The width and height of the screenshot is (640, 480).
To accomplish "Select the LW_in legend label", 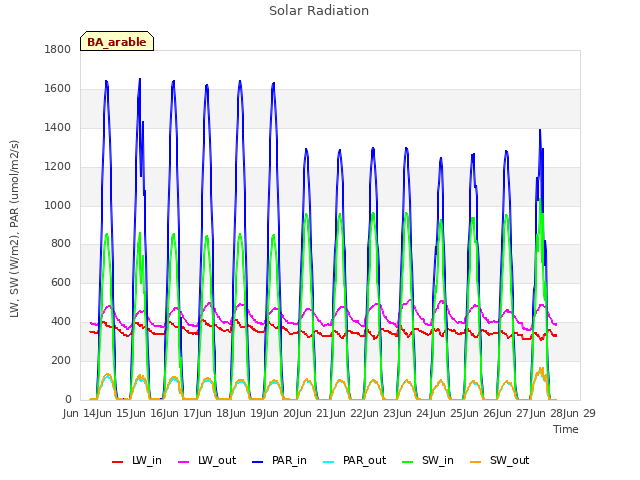I will (147, 460).
